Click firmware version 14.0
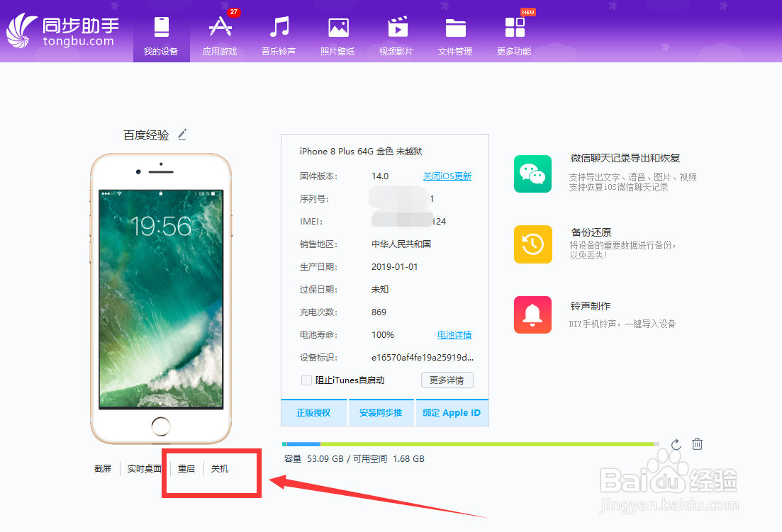The image size is (782, 532). click(x=380, y=176)
